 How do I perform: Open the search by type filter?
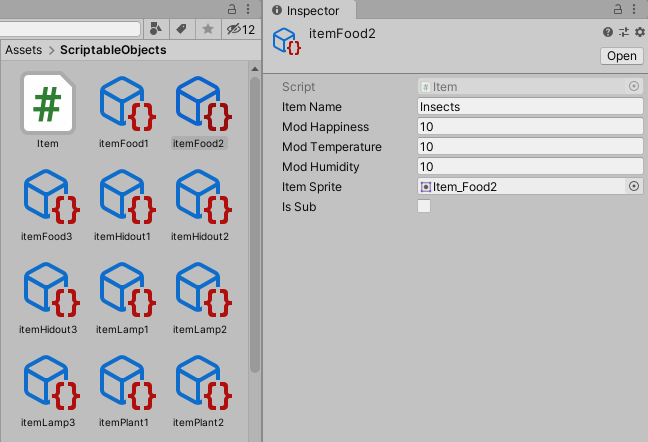pos(156,29)
